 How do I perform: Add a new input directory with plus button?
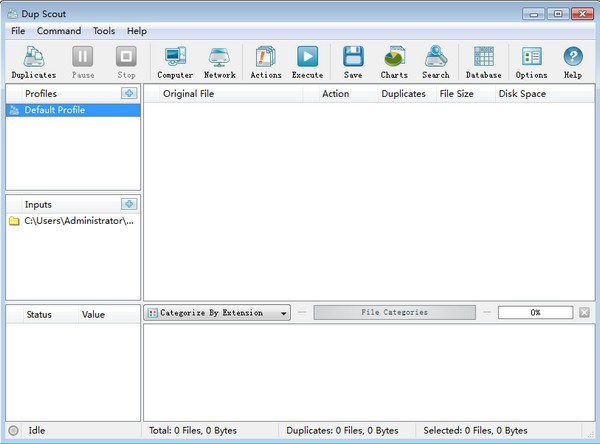128,204
